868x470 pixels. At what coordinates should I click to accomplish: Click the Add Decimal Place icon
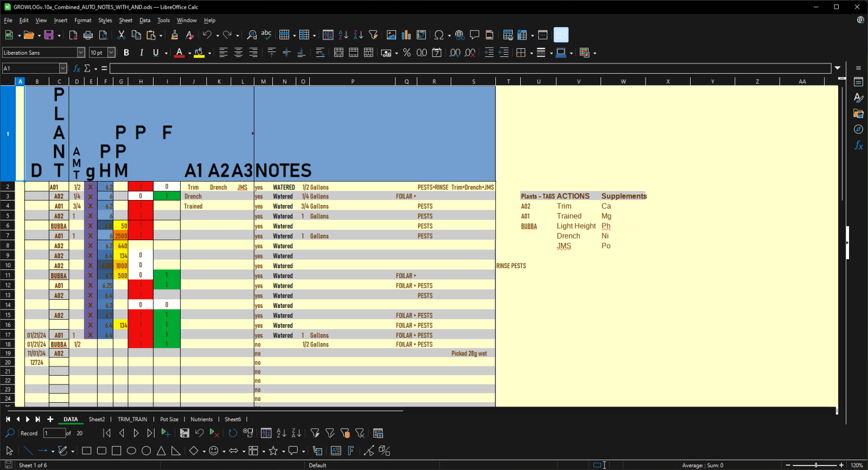point(455,53)
